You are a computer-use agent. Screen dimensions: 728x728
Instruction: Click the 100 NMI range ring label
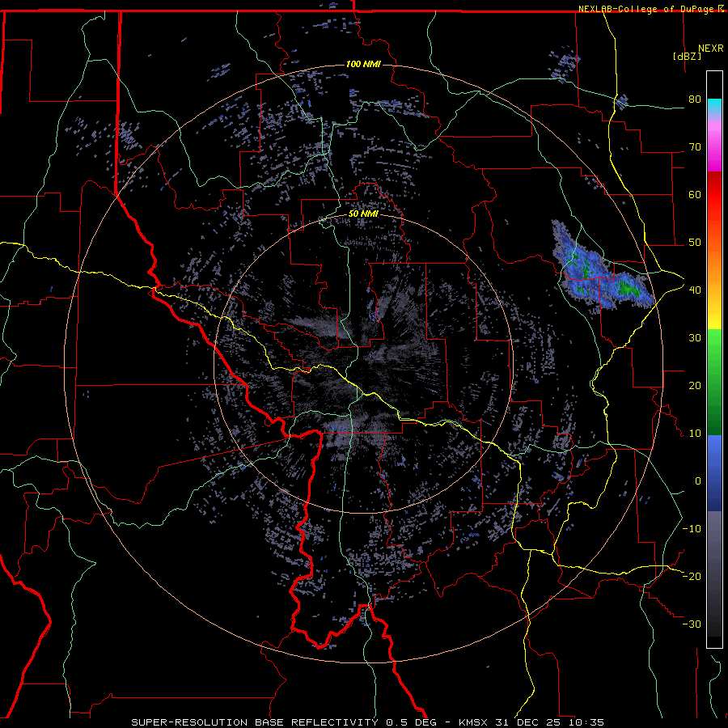click(363, 64)
